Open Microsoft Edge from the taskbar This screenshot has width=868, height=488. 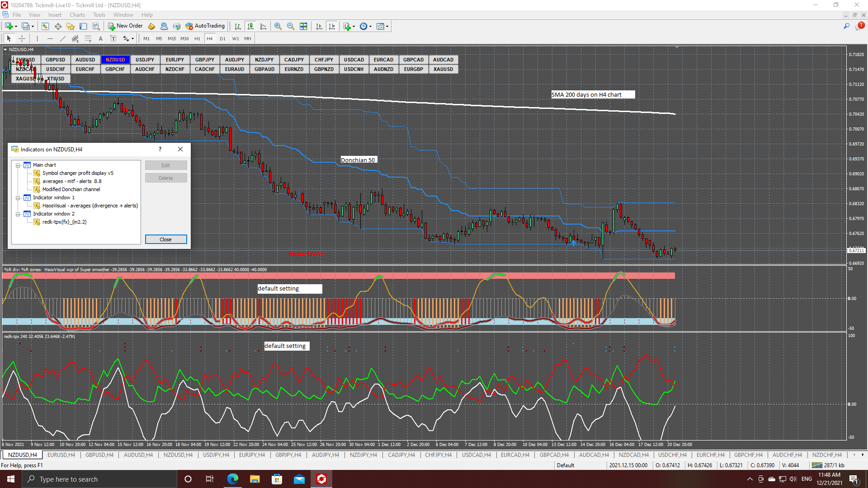(232, 479)
